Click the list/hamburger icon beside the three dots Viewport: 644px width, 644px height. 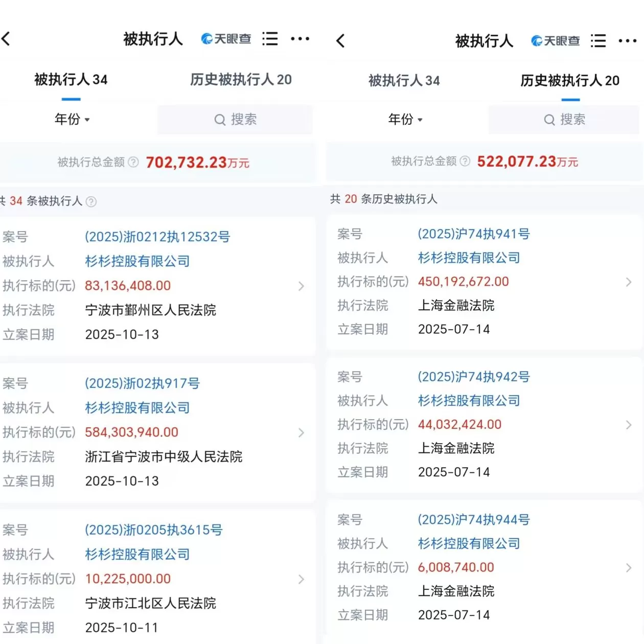coord(270,39)
